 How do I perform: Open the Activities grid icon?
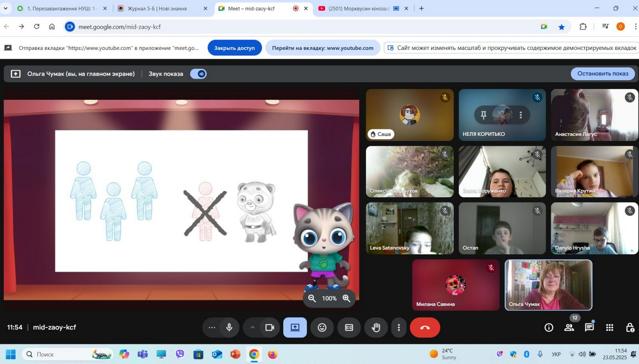[610, 328]
